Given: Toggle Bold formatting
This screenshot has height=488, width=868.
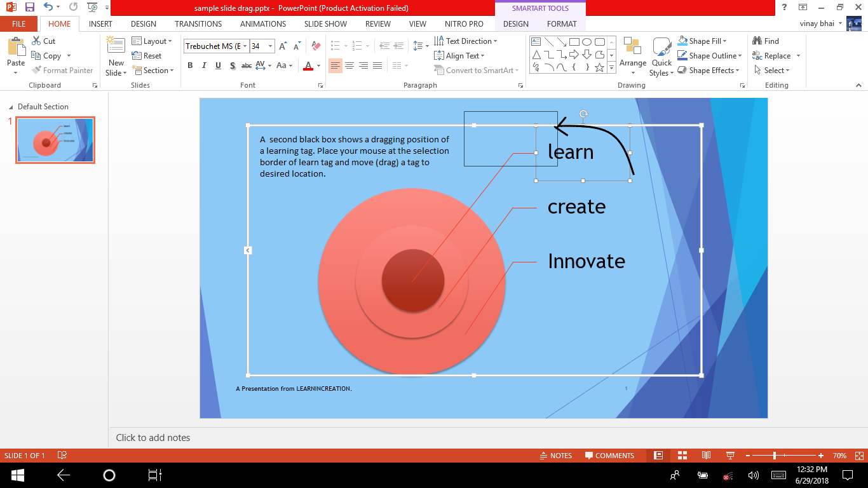Looking at the screenshot, I should coord(190,65).
